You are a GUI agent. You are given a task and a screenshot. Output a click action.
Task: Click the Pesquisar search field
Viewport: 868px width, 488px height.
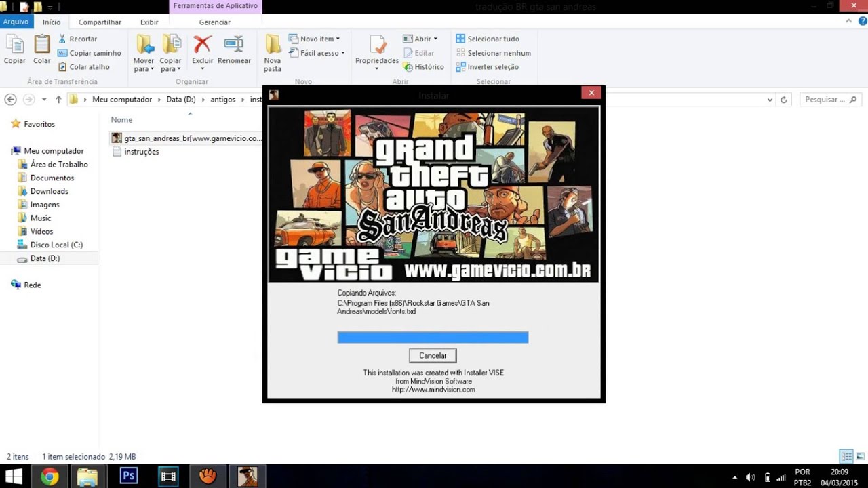coord(831,100)
